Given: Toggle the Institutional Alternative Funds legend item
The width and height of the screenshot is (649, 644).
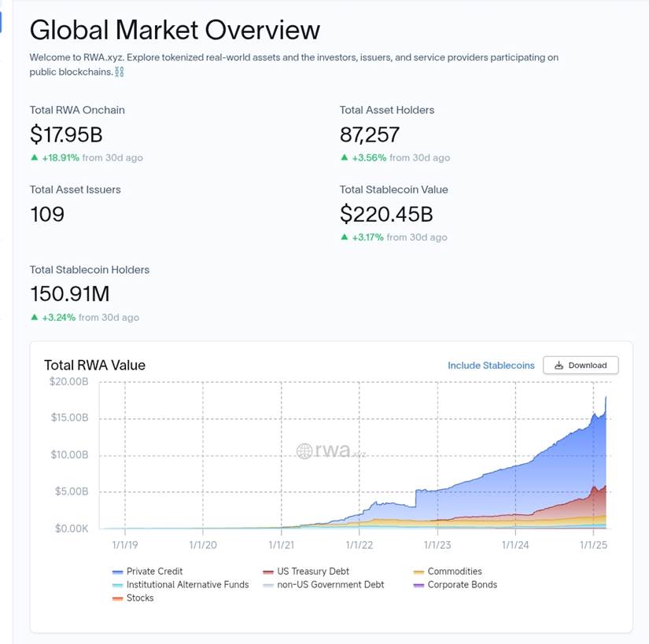Looking at the screenshot, I should point(187,585).
